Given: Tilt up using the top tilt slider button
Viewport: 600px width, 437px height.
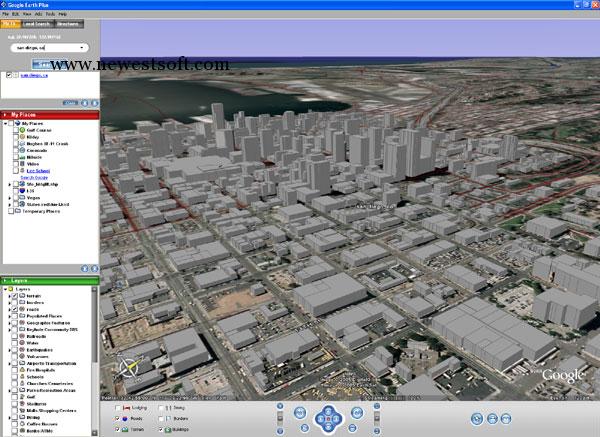Looking at the screenshot, I should coord(377,406).
